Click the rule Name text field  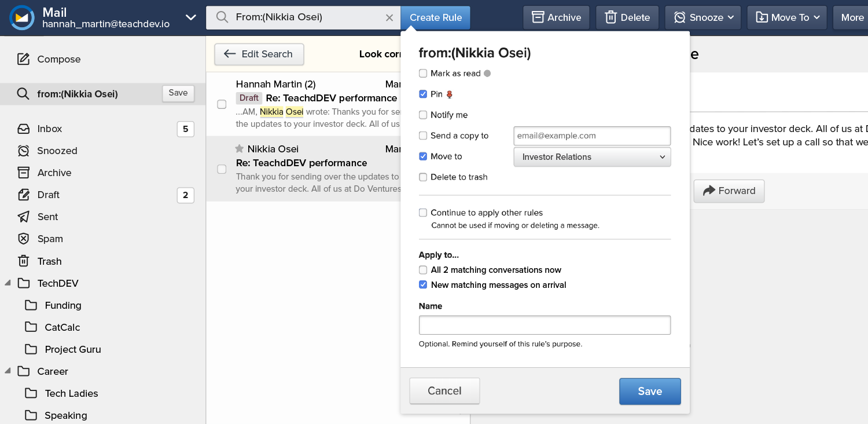545,325
